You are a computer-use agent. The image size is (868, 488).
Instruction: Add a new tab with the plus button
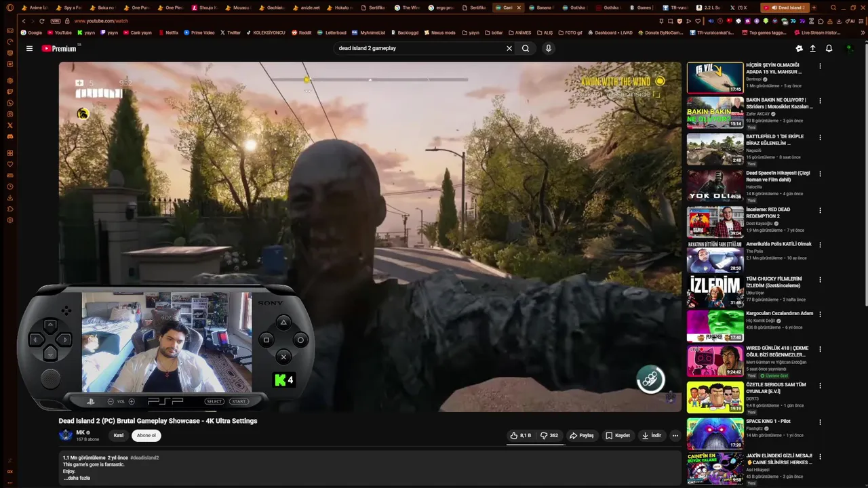814,7
